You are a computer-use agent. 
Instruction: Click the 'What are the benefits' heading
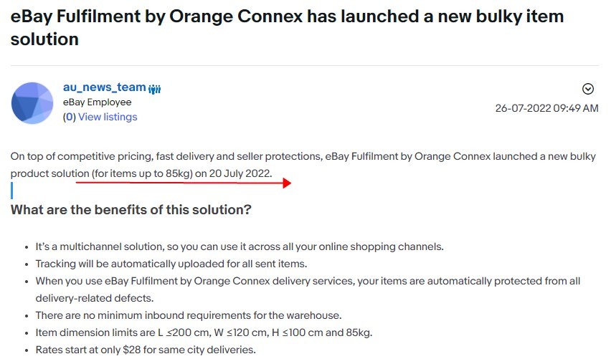pos(131,210)
